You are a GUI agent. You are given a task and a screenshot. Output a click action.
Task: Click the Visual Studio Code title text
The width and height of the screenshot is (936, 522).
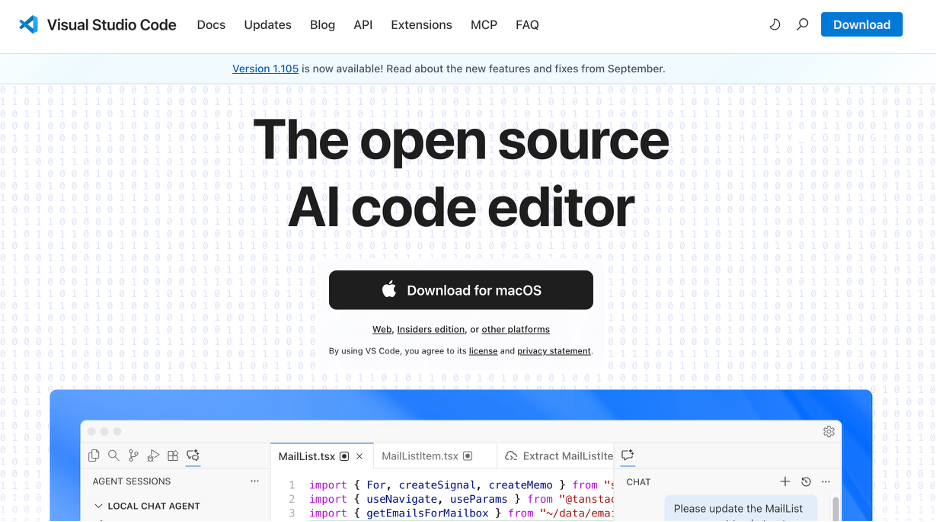point(112,24)
